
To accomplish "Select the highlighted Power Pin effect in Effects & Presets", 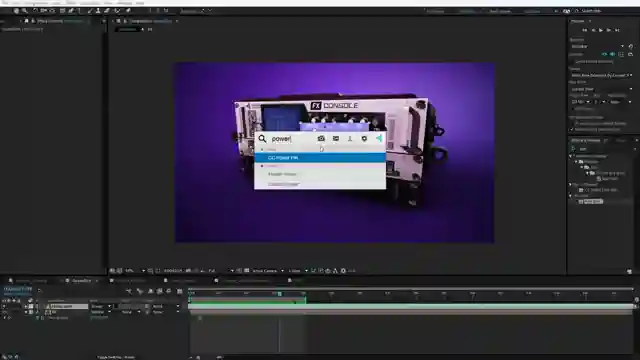I will click(592, 201).
